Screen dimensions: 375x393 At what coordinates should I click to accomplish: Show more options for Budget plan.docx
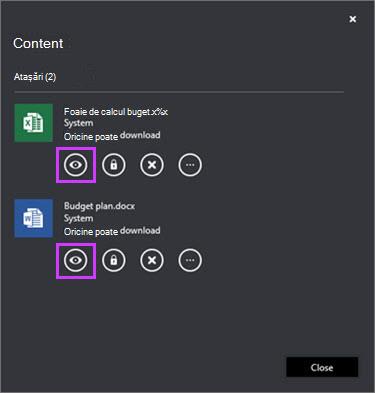190,260
